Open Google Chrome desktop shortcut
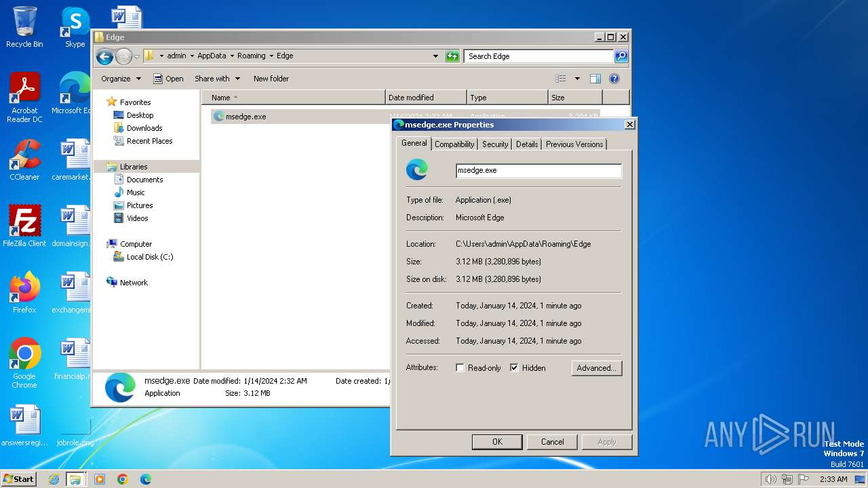The height and width of the screenshot is (488, 868). coord(24,363)
